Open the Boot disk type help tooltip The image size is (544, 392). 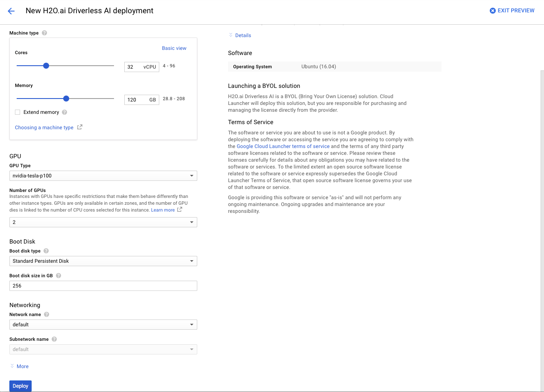46,251
